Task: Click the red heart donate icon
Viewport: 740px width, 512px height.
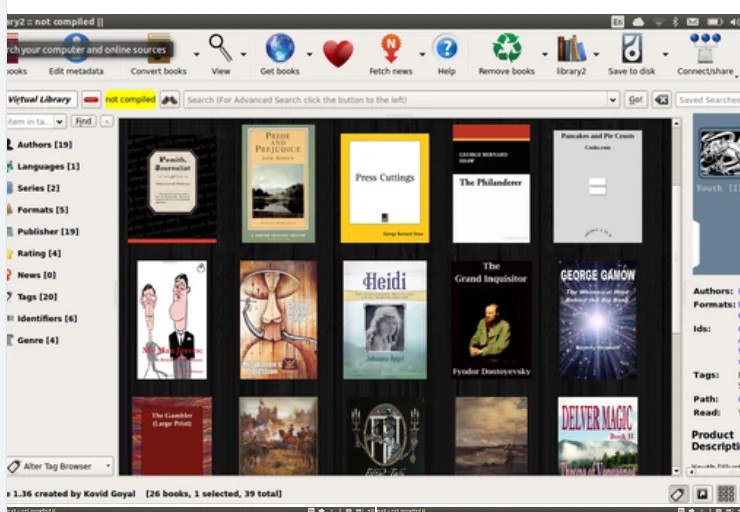Action: click(x=338, y=53)
